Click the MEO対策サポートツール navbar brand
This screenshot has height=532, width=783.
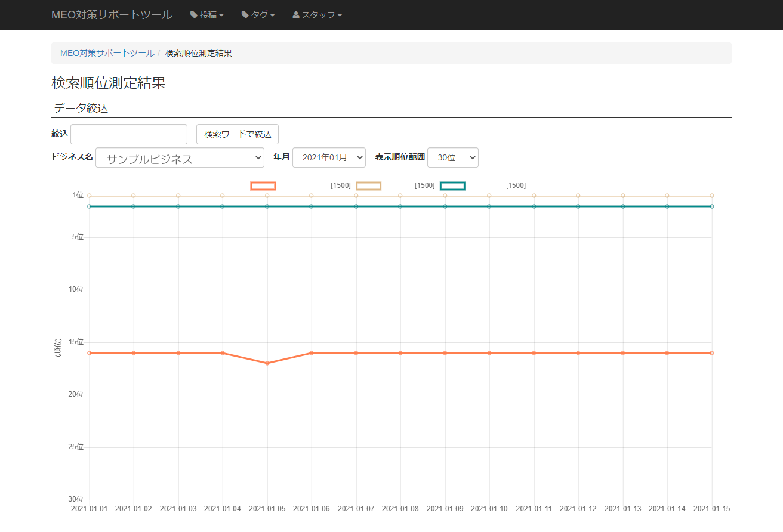112,15
